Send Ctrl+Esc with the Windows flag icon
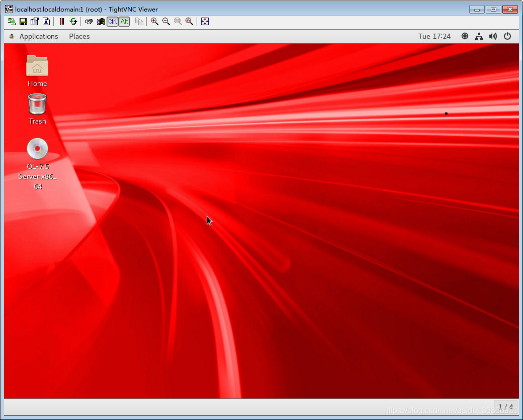 tap(101, 22)
